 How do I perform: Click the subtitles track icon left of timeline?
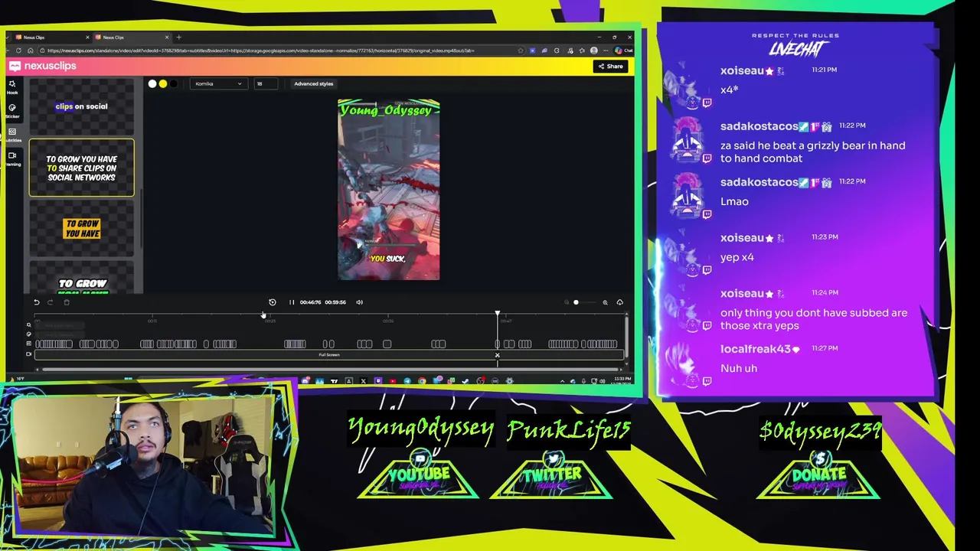coord(29,344)
